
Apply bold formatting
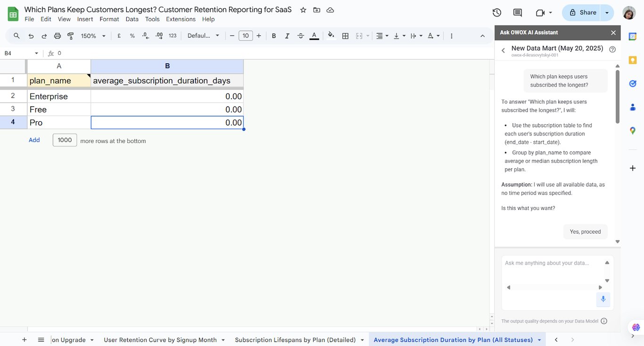pos(274,36)
